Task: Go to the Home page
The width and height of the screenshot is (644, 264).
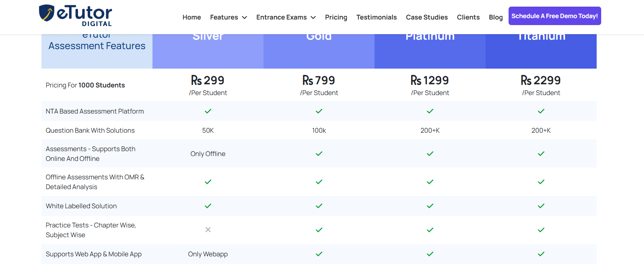Action: 191,17
